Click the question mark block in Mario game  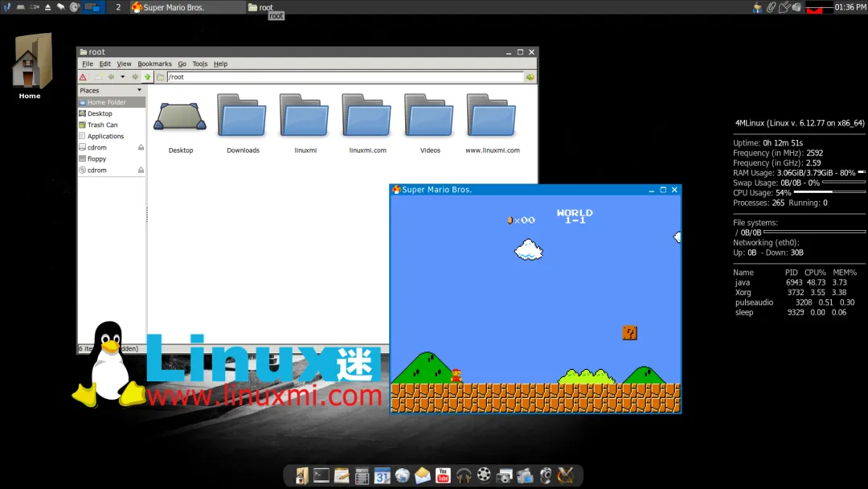(x=629, y=332)
